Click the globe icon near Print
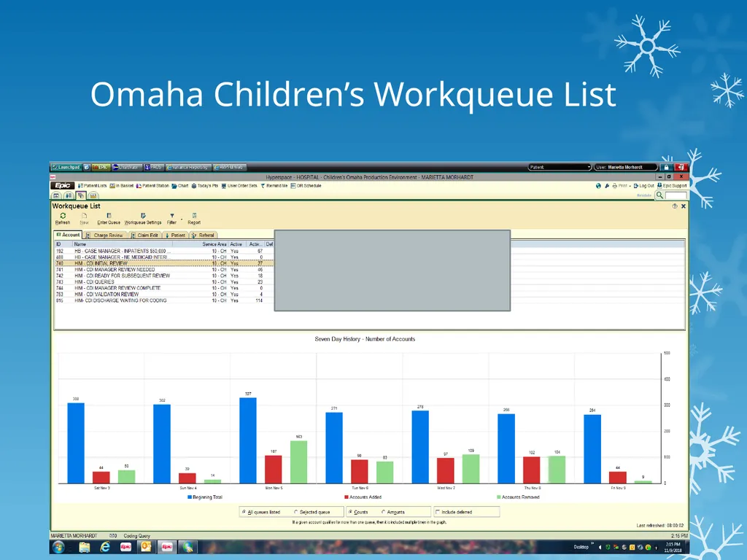 coord(598,186)
